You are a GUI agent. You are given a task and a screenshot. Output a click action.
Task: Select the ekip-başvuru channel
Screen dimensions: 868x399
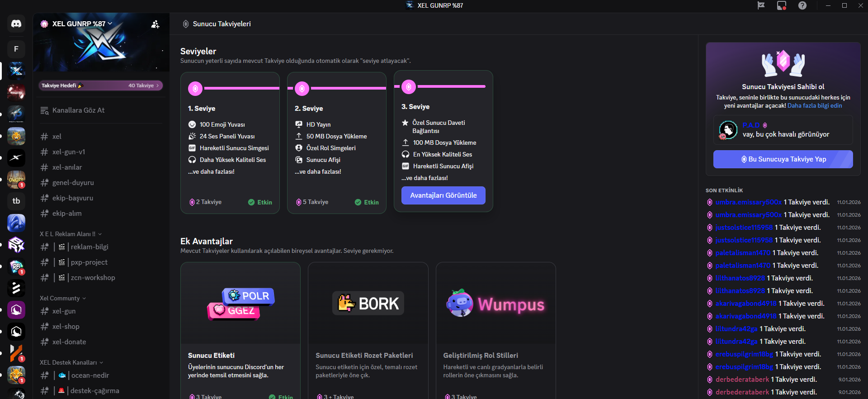point(100,198)
